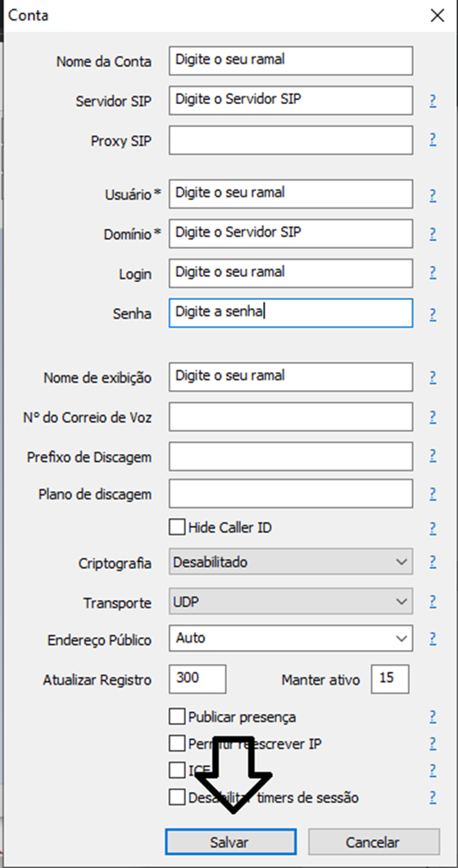
Task: Check the ICE option
Action: 177,770
